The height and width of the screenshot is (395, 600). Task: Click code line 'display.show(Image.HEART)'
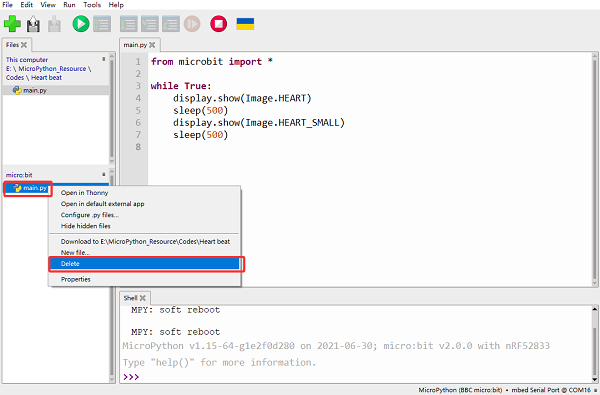click(242, 98)
